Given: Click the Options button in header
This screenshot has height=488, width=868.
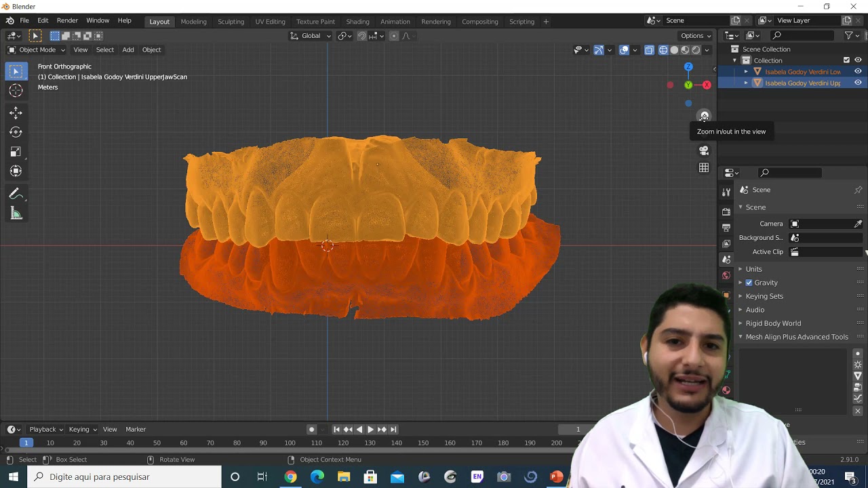Looking at the screenshot, I should pos(696,35).
